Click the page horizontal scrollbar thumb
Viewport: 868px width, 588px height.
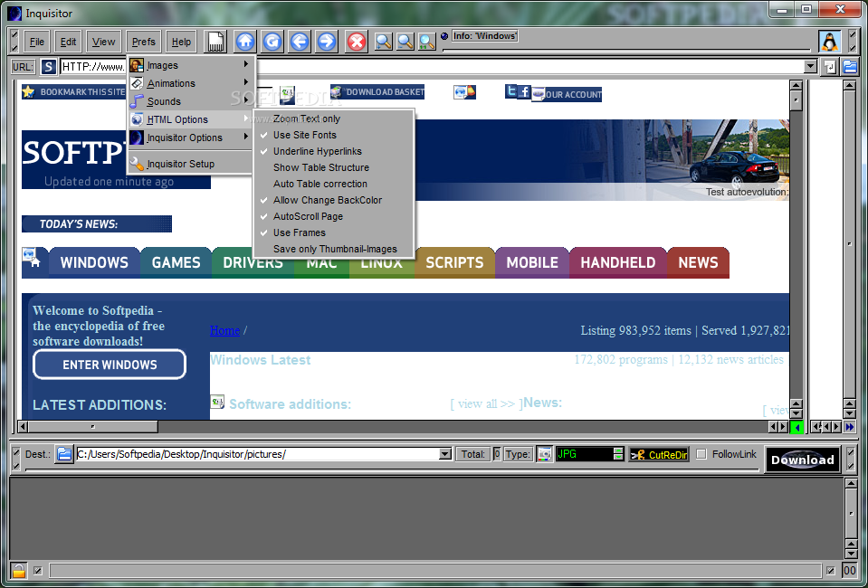[x=93, y=427]
